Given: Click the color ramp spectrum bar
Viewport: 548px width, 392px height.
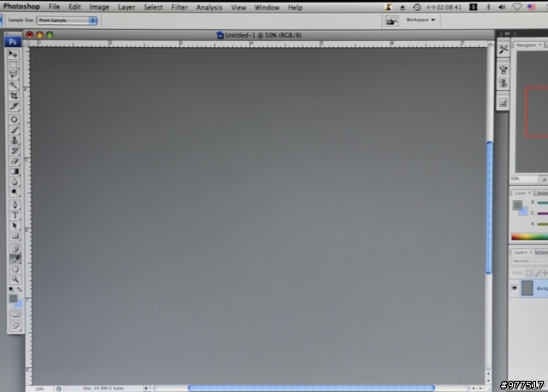Looking at the screenshot, I should (x=529, y=237).
